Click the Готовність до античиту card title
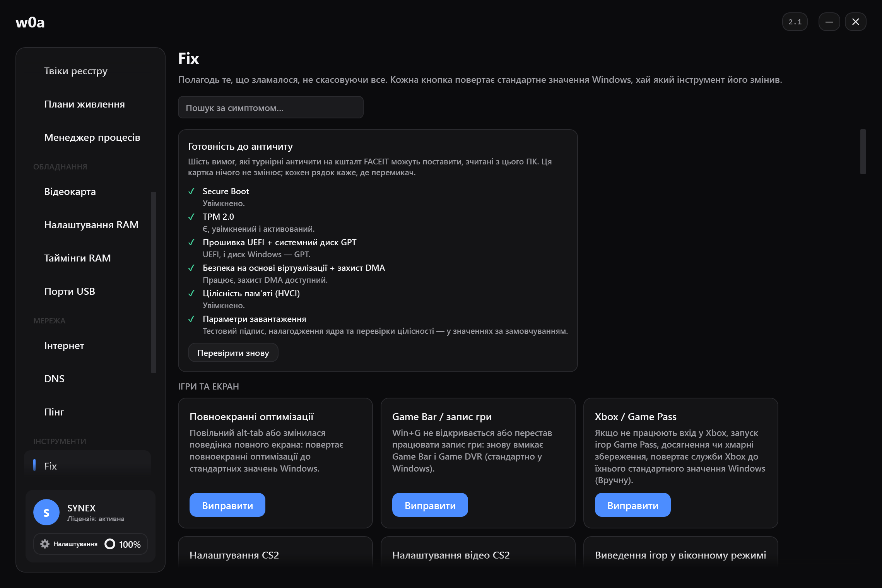Viewport: 882px width, 588px height. (x=240, y=147)
